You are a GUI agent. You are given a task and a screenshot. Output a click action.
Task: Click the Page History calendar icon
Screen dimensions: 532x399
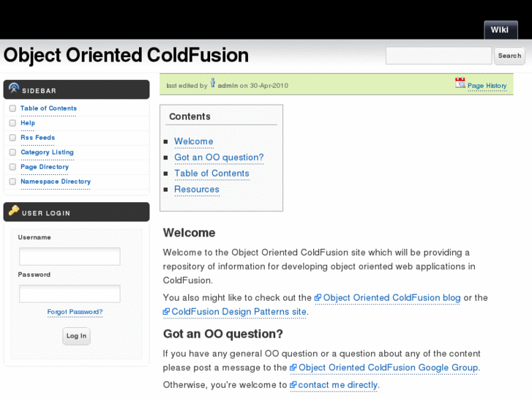[x=460, y=83]
